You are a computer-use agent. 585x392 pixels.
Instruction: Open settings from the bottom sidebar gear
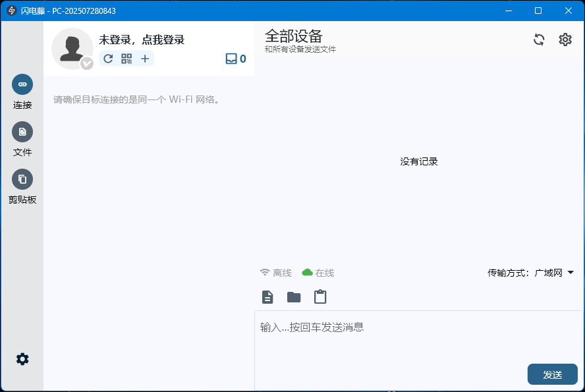(22, 359)
